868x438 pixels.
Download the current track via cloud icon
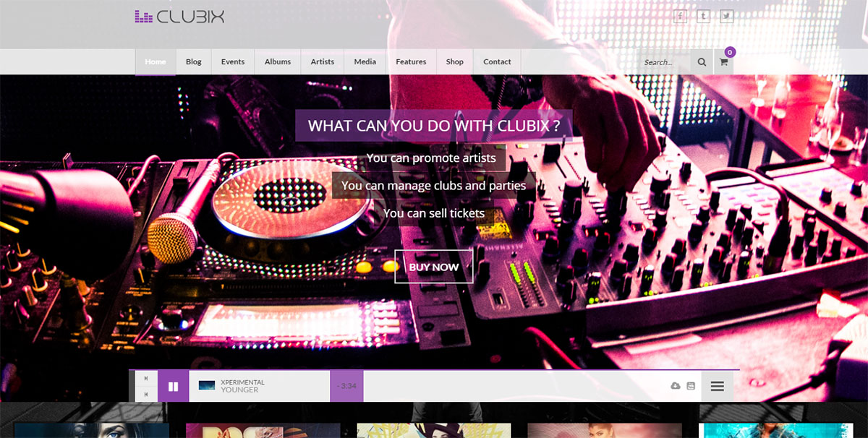point(676,386)
